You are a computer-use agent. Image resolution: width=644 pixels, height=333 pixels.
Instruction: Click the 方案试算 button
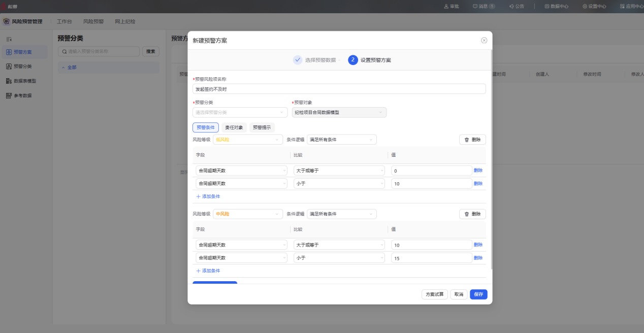click(435, 294)
